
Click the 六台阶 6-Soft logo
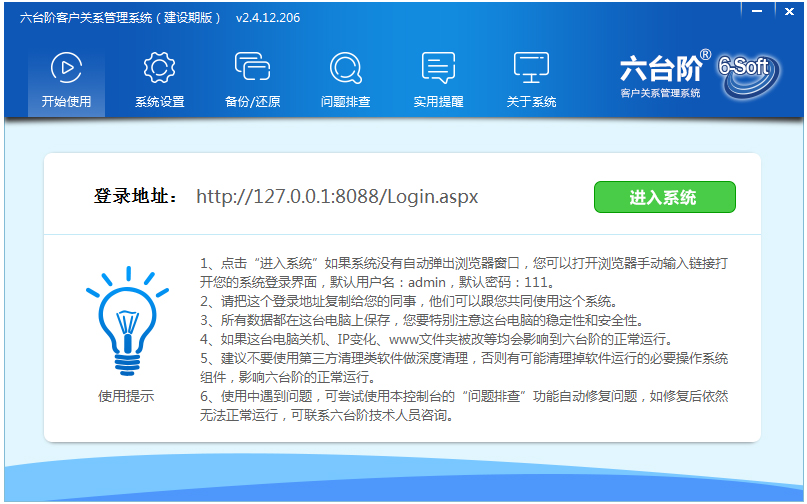699,75
